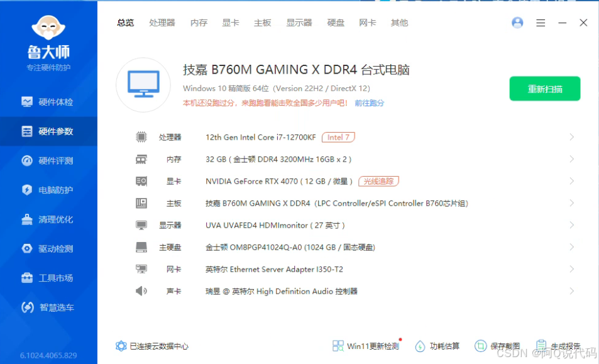Expand the 显示器 row chevron

(x=571, y=225)
